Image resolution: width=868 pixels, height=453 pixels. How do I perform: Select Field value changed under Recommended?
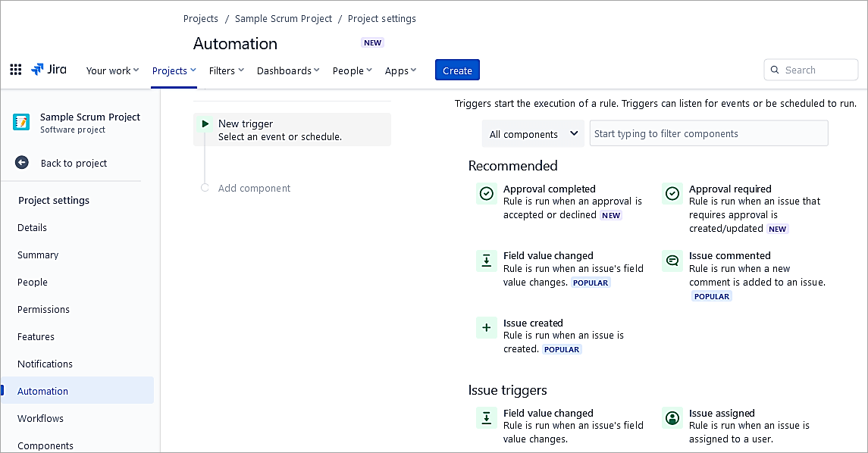pyautogui.click(x=548, y=256)
